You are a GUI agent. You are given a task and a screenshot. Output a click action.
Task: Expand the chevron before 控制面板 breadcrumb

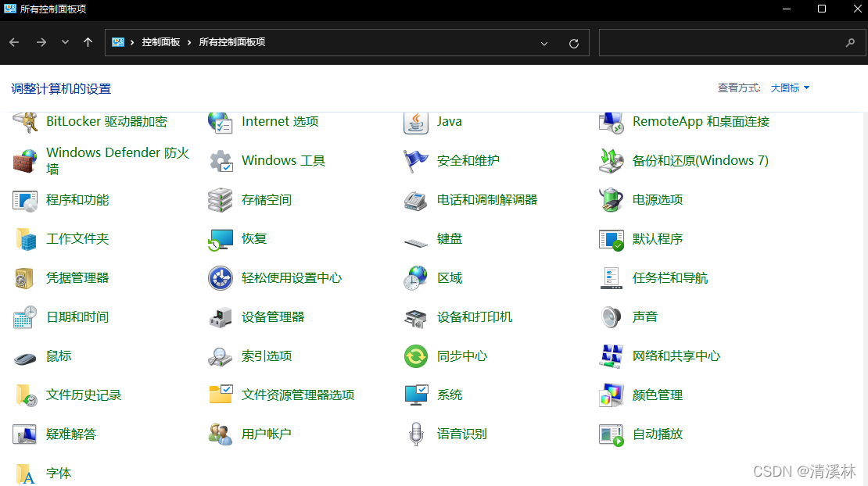click(x=132, y=42)
